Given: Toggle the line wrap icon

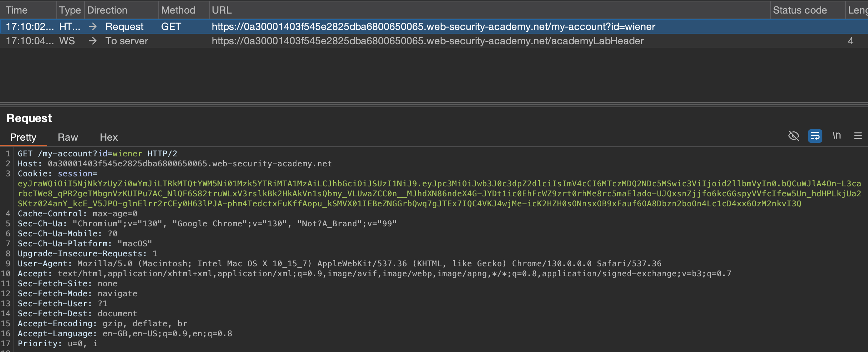Looking at the screenshot, I should click(x=815, y=136).
